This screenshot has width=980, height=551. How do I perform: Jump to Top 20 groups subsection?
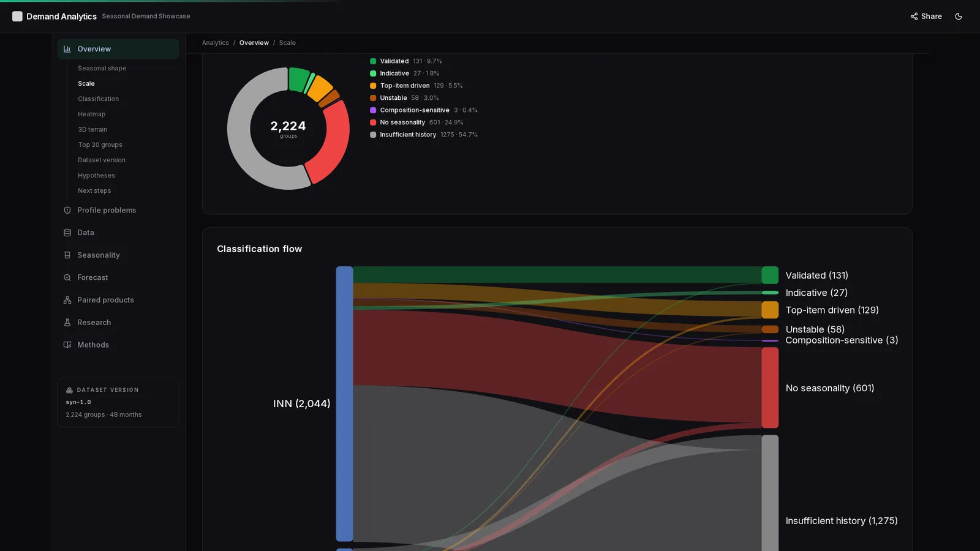click(x=100, y=144)
